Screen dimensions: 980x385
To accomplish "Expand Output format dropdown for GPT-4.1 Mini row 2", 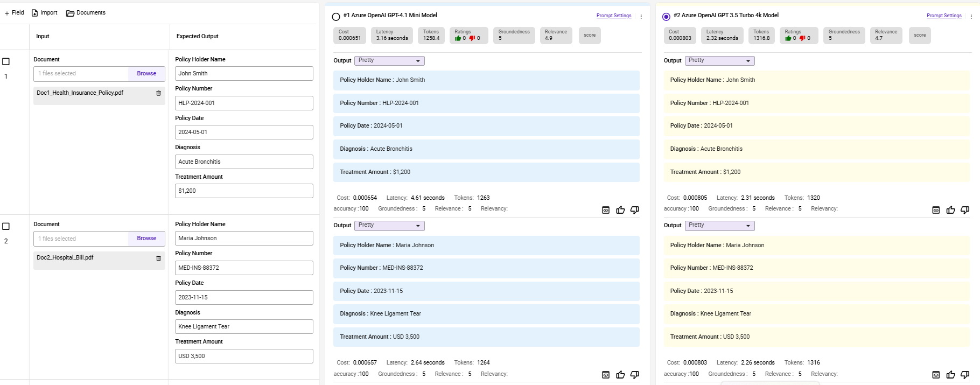I will point(389,226).
